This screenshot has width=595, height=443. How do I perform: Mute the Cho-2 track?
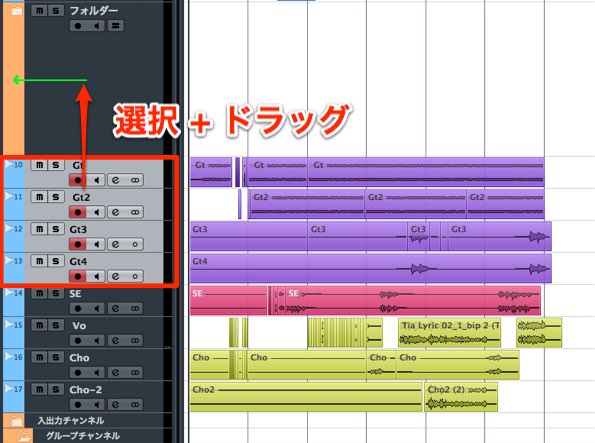pyautogui.click(x=39, y=389)
